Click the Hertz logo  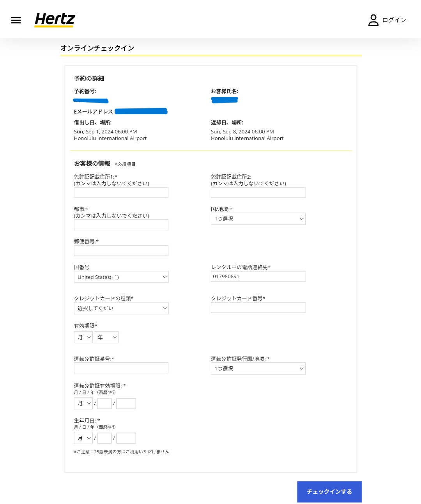55,20
